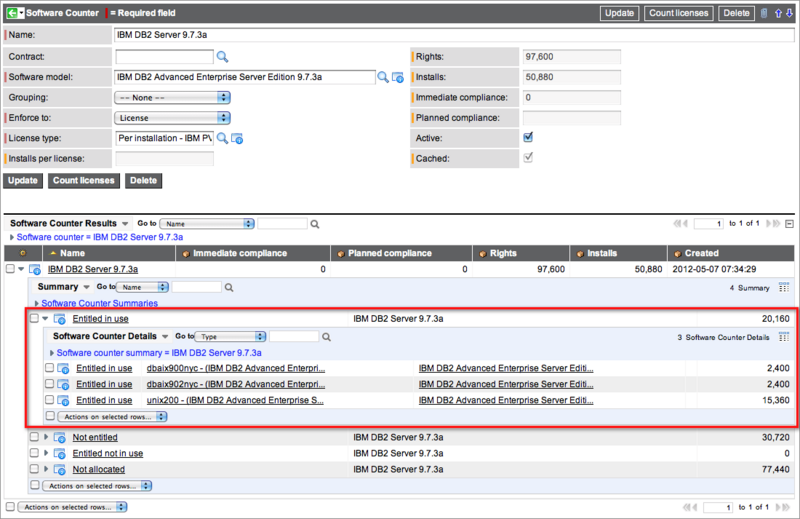This screenshot has width=800, height=519.
Task: Click search icon in Software Counter Details
Action: click(x=327, y=337)
